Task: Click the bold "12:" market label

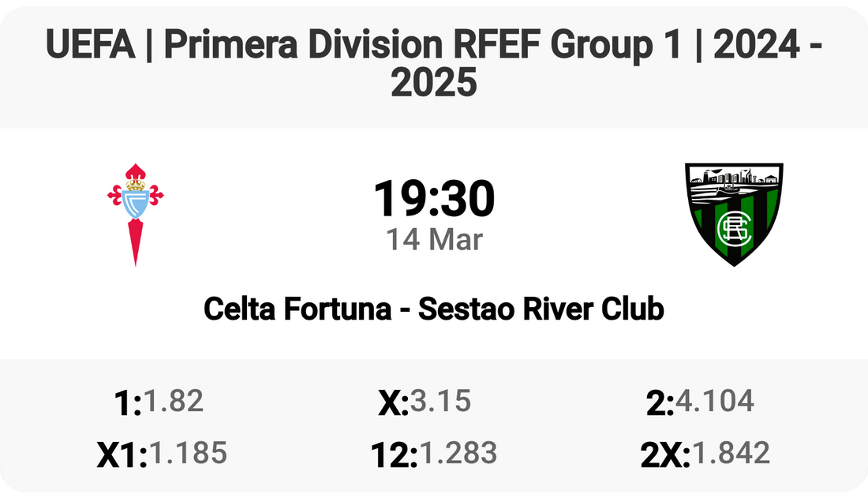Action: (394, 455)
